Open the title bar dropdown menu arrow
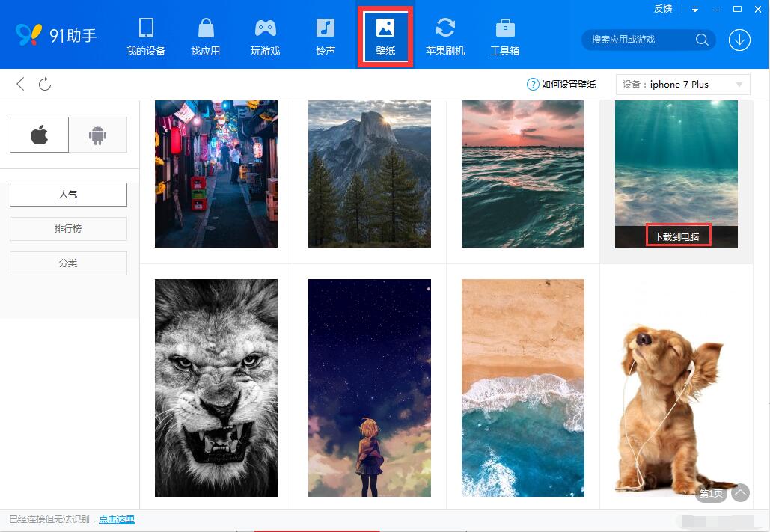This screenshot has height=532, width=770. pos(695,9)
